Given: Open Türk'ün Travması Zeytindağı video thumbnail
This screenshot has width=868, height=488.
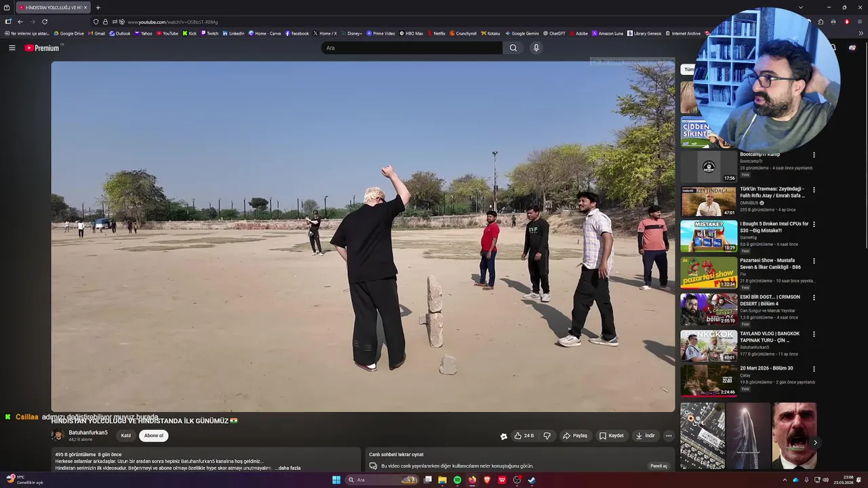Looking at the screenshot, I should tap(709, 202).
